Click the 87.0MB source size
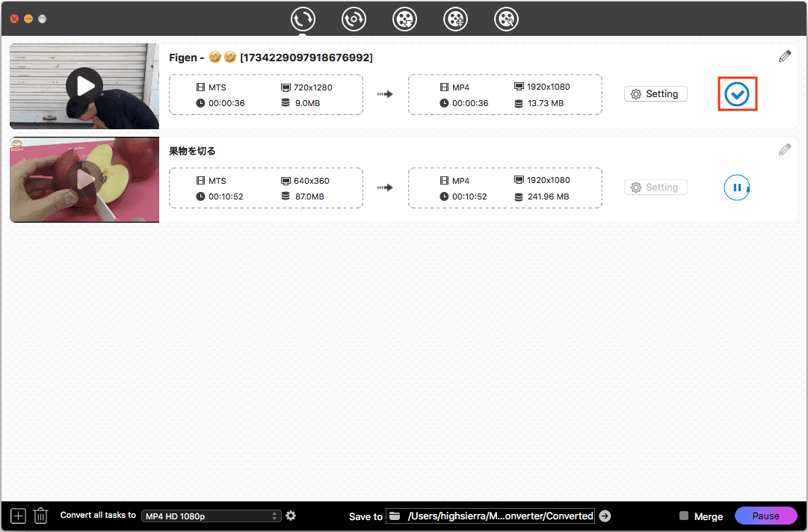This screenshot has width=808, height=532. 309,197
